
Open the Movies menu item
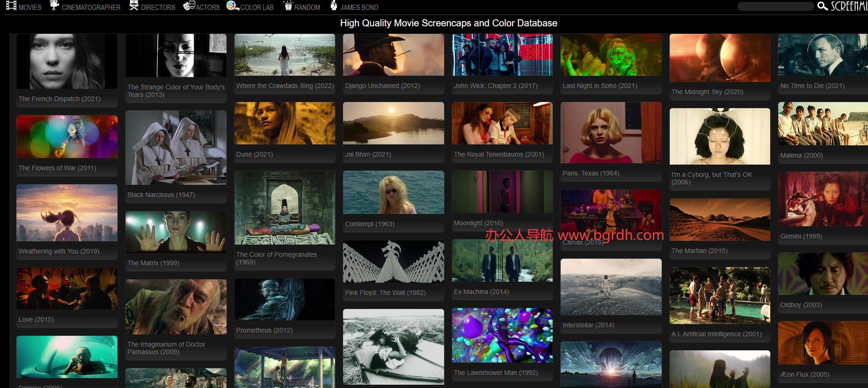[x=30, y=8]
